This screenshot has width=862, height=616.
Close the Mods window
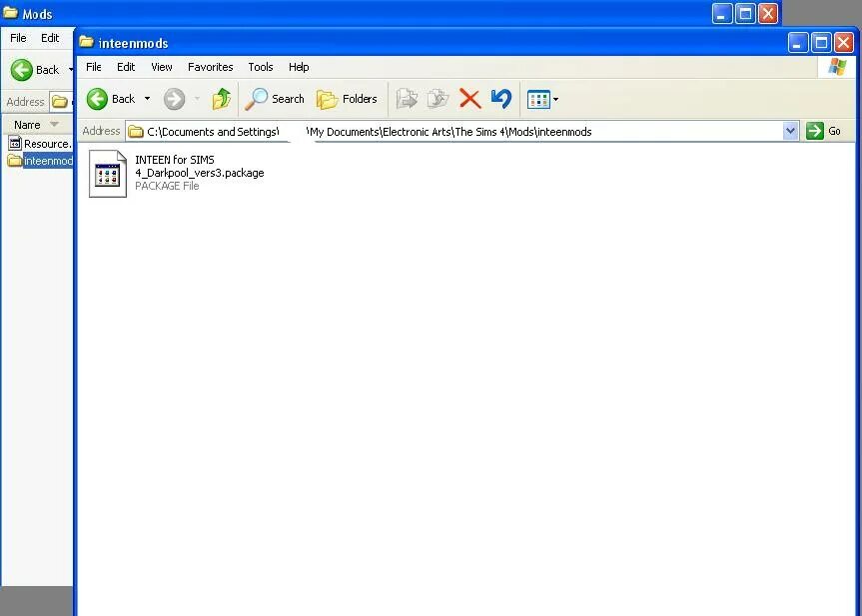point(768,13)
